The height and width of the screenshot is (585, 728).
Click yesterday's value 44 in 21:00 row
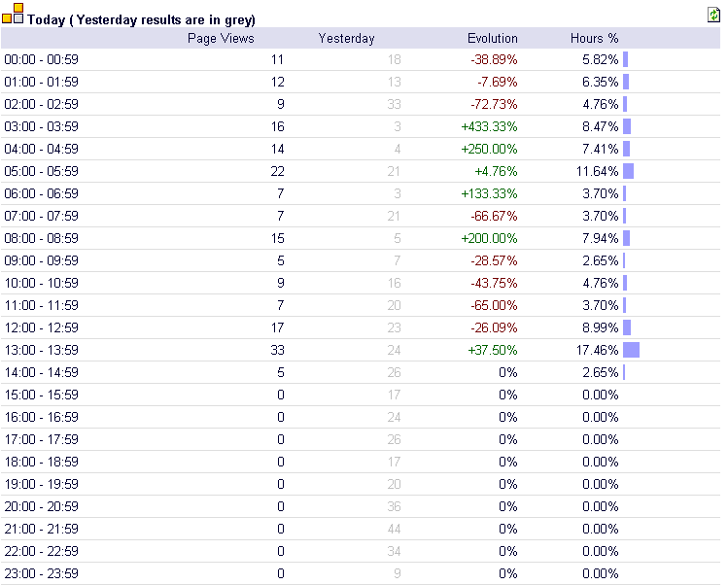click(x=394, y=529)
